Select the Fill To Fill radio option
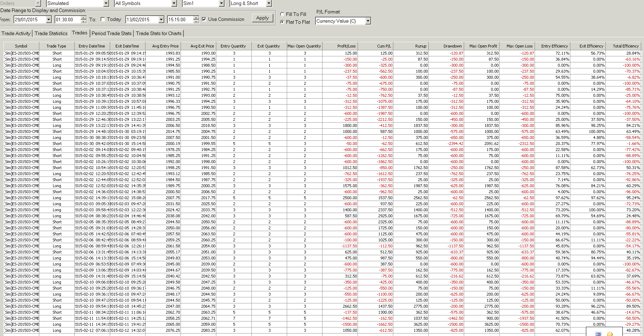Screen dimensions: 644x336 282,14
